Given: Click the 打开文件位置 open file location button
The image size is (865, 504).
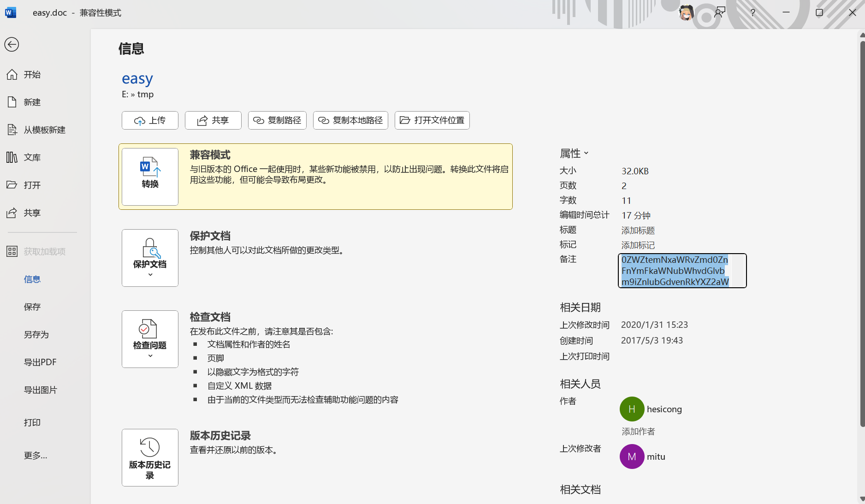Looking at the screenshot, I should click(x=432, y=120).
